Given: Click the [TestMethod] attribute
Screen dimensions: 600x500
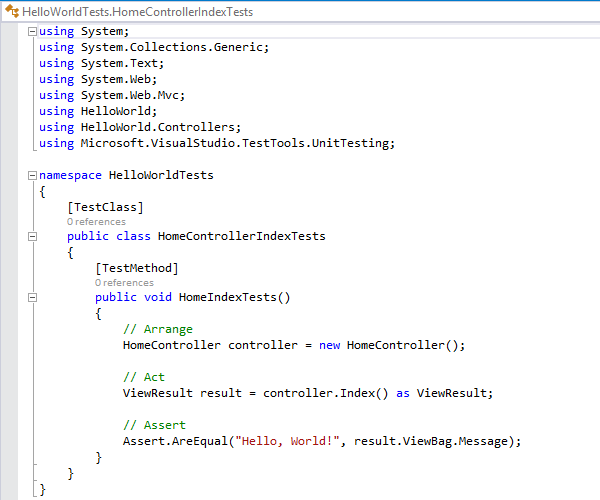Looking at the screenshot, I should [x=137, y=268].
